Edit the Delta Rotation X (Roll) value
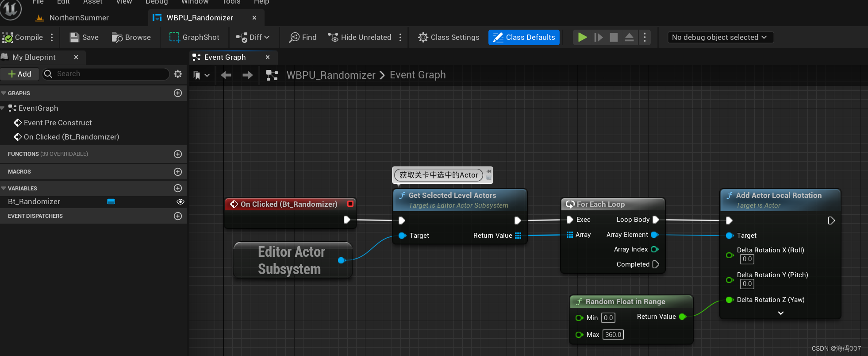This screenshot has height=356, width=868. click(747, 259)
